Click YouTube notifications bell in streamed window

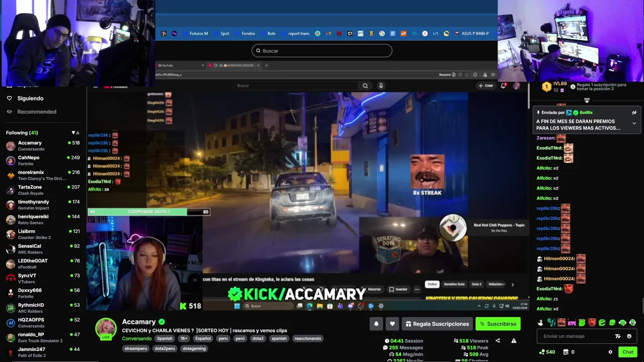coord(504,85)
